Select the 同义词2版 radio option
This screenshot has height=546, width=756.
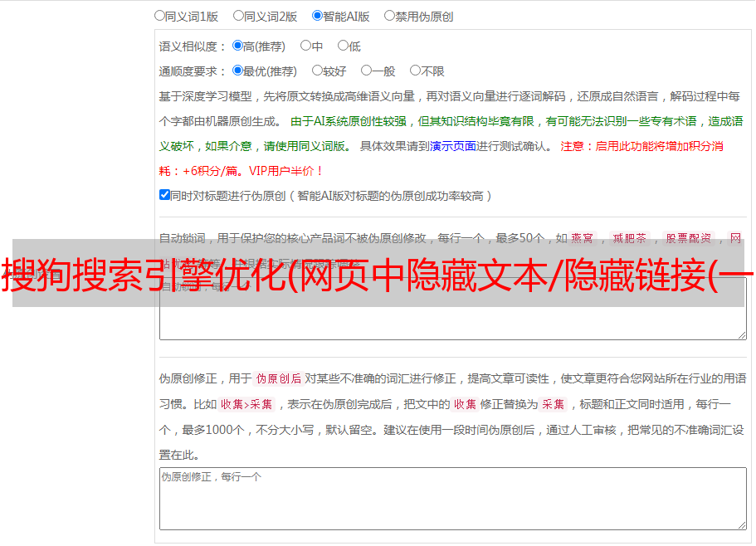[x=238, y=16]
